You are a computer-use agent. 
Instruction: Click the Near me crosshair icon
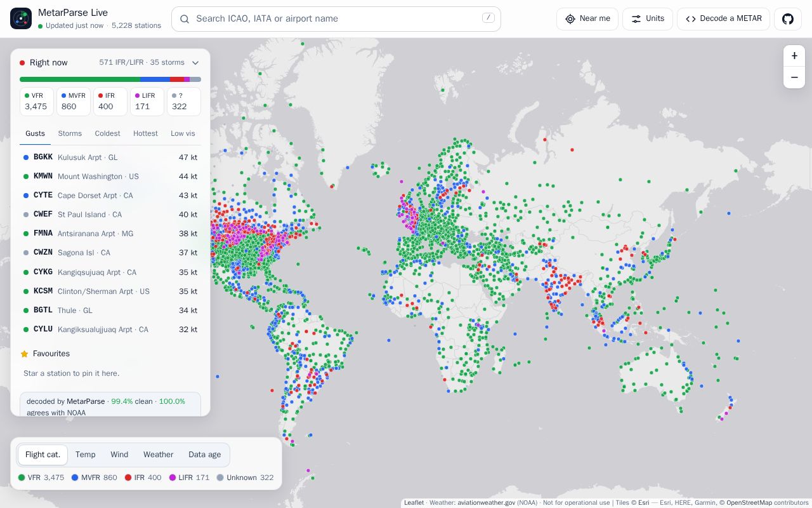tap(570, 19)
